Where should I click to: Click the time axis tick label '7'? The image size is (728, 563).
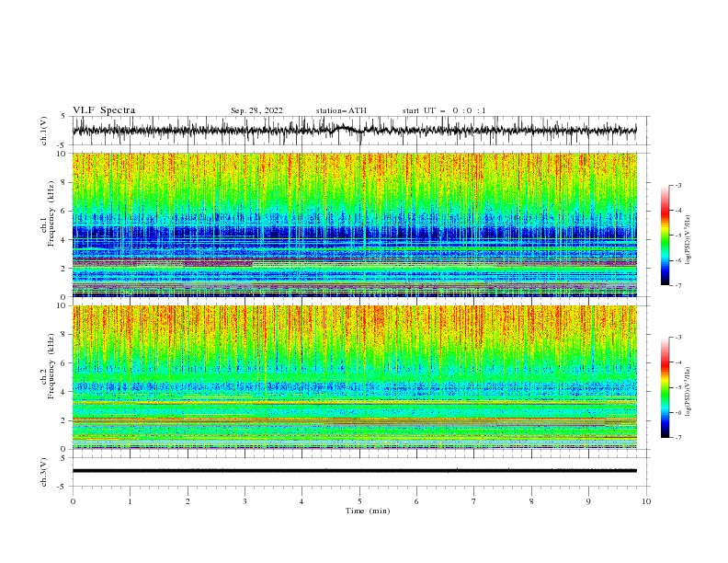pyautogui.click(x=474, y=501)
